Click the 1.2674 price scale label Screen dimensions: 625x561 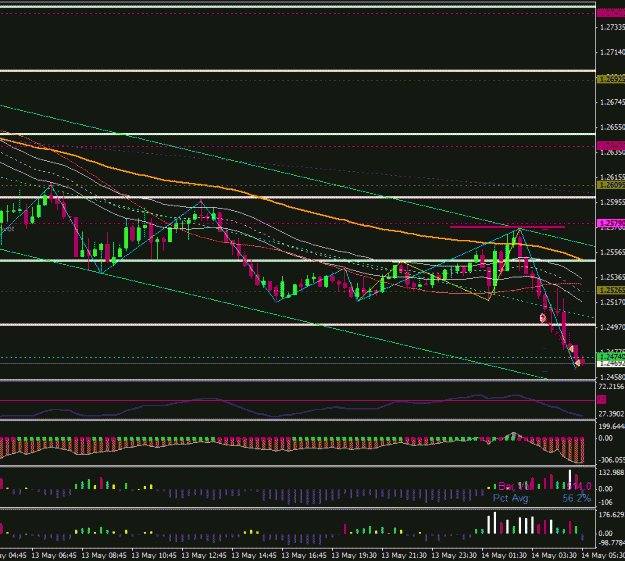point(612,102)
